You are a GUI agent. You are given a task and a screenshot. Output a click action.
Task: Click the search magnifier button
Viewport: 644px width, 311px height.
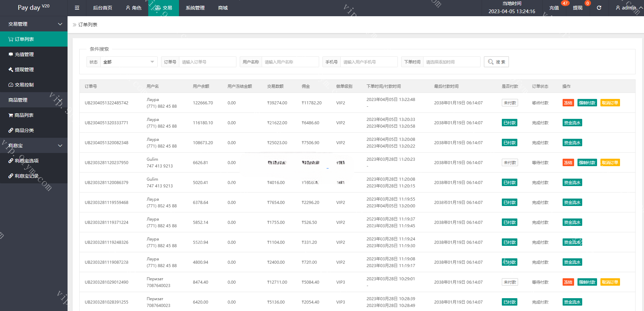pyautogui.click(x=496, y=62)
